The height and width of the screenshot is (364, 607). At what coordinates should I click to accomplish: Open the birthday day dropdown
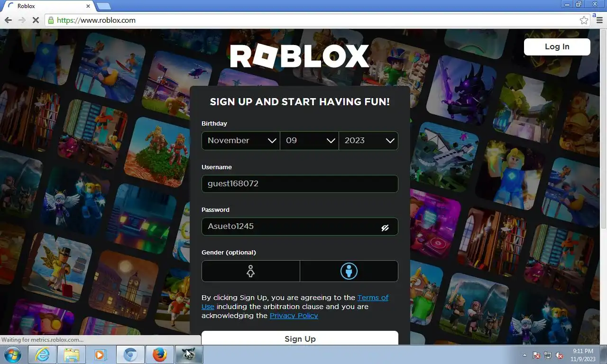point(309,141)
